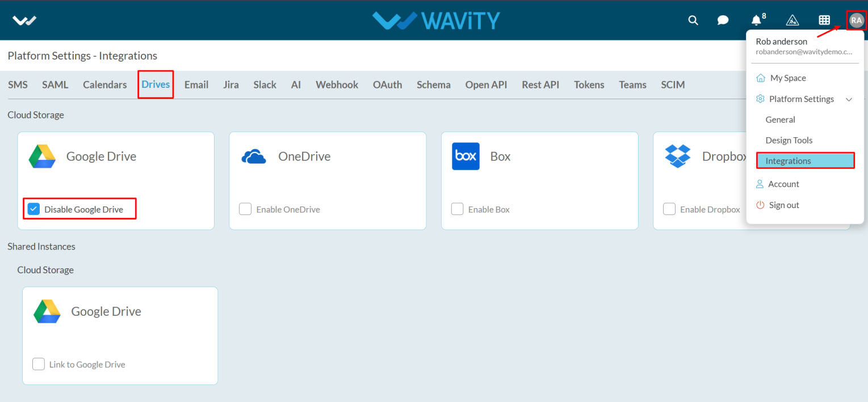This screenshot has height=402, width=868.
Task: Open the chat bubble icon
Action: point(723,20)
